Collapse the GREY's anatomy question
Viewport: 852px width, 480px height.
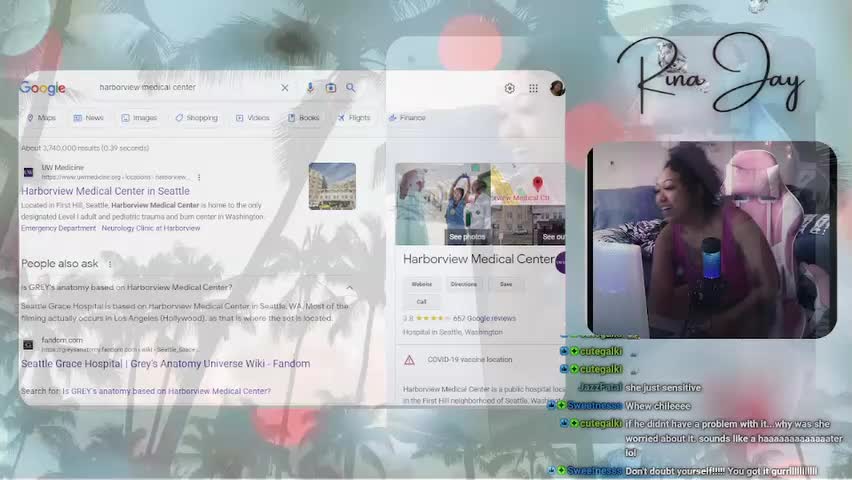point(350,288)
